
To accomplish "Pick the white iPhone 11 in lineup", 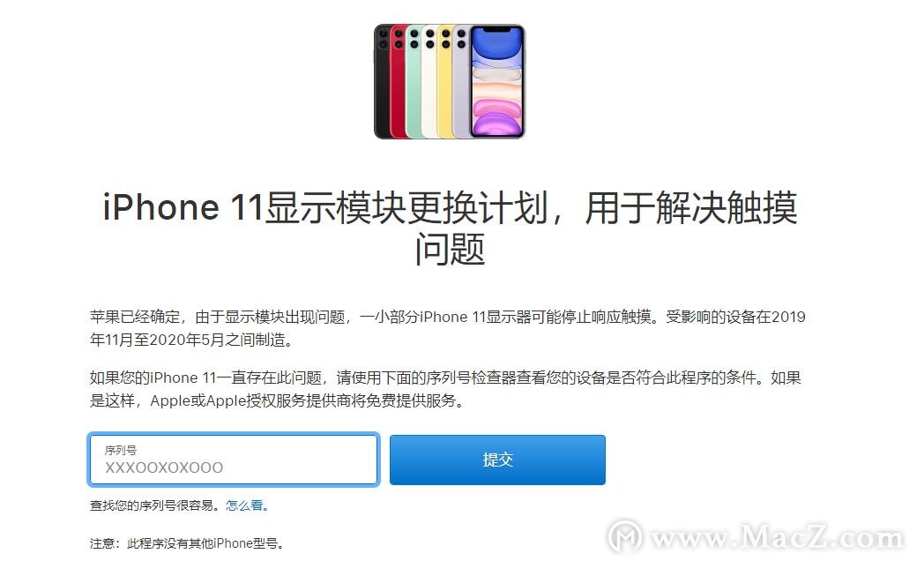I will point(429,83).
